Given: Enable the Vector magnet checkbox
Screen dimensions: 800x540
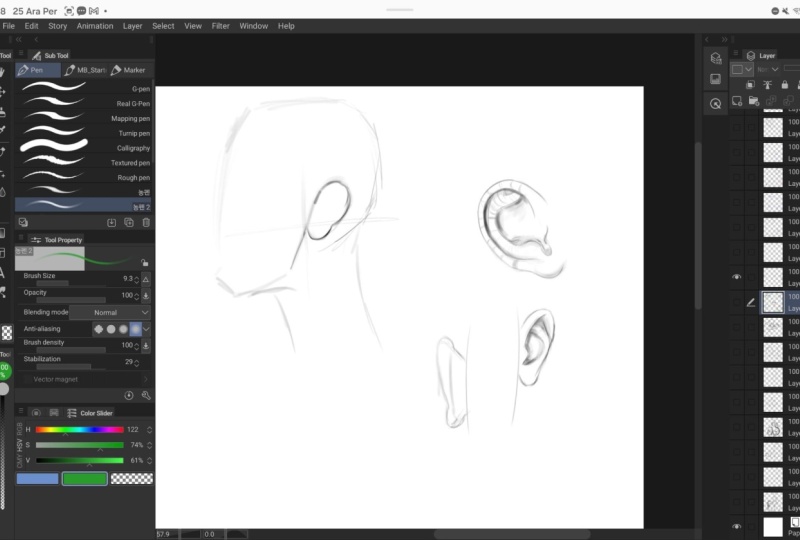Looking at the screenshot, I should [27, 379].
